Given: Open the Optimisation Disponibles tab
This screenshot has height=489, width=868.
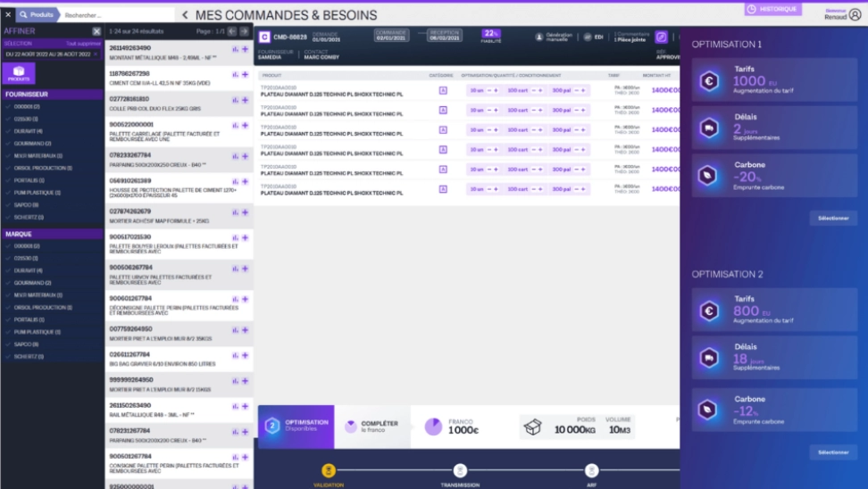Looking at the screenshot, I should click(296, 427).
